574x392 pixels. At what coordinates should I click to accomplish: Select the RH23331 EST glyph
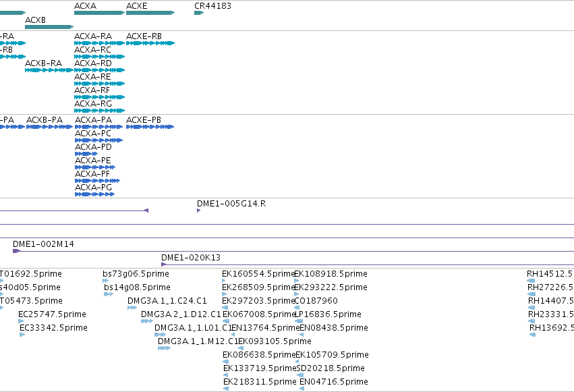coord(532,321)
